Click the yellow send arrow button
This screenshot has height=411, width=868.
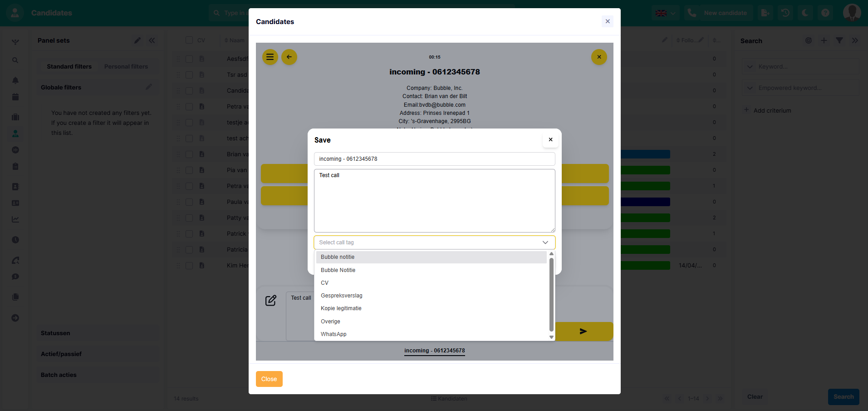pos(583,332)
